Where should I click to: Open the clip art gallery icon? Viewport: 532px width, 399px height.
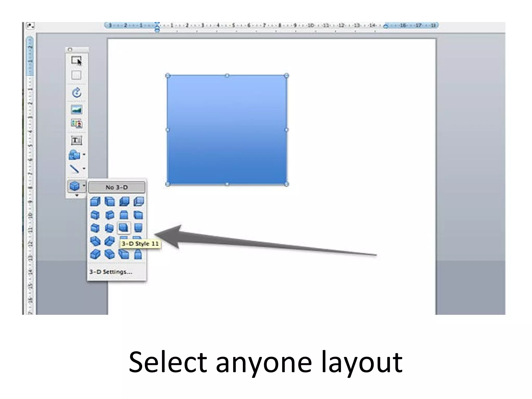tap(77, 124)
